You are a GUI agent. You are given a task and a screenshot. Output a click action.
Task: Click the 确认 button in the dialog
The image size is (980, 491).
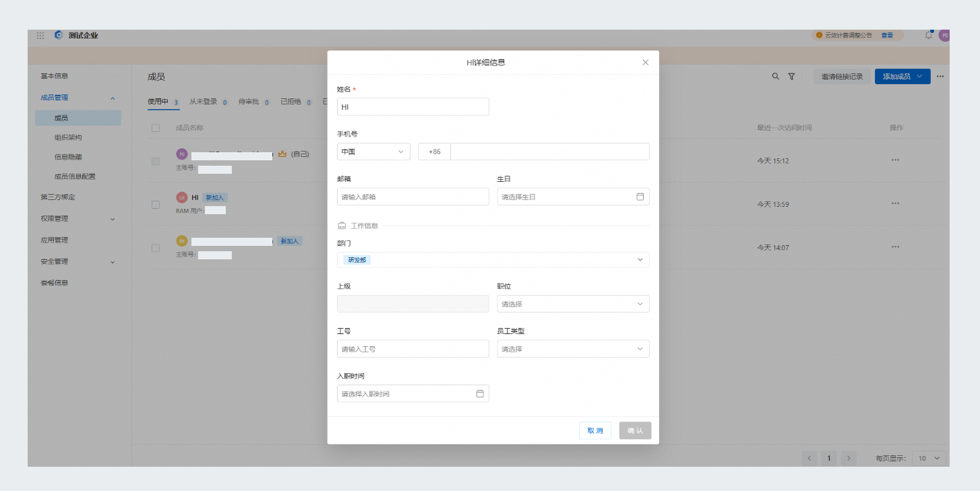(x=636, y=430)
